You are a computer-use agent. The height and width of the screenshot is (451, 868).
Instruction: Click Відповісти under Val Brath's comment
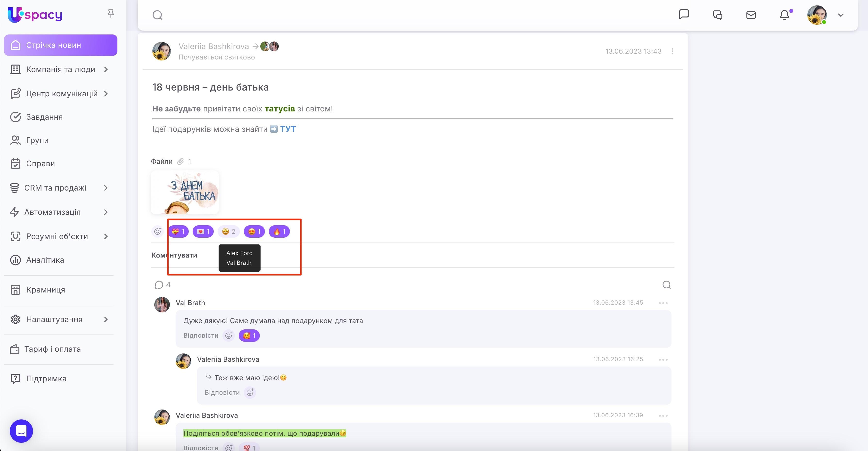200,335
